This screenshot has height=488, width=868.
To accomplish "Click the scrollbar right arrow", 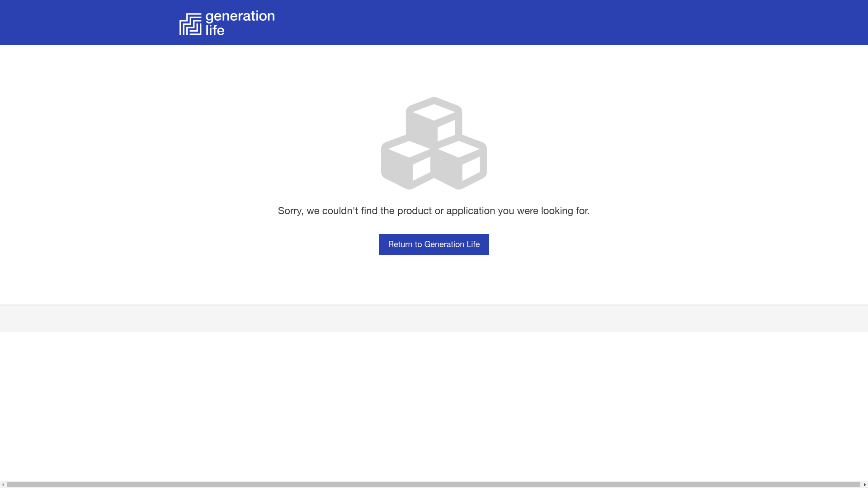I will coord(864,485).
